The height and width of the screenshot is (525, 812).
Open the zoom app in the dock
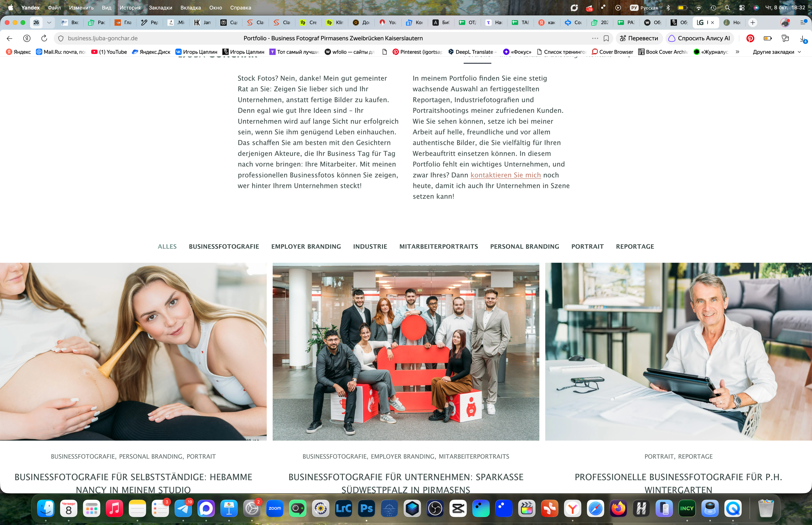point(275,508)
